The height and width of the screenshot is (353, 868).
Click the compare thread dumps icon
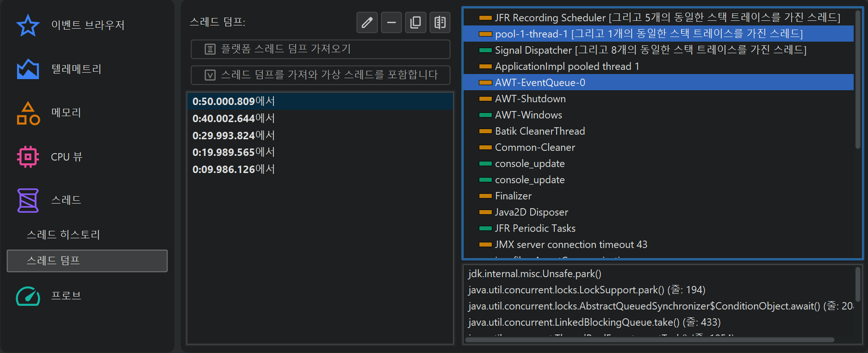pyautogui.click(x=440, y=22)
